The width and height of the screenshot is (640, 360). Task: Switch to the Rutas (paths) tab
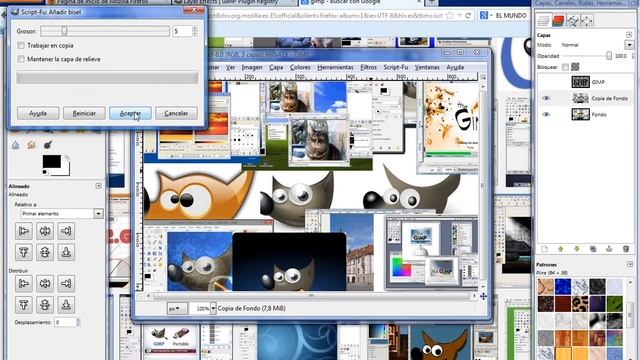(573, 20)
